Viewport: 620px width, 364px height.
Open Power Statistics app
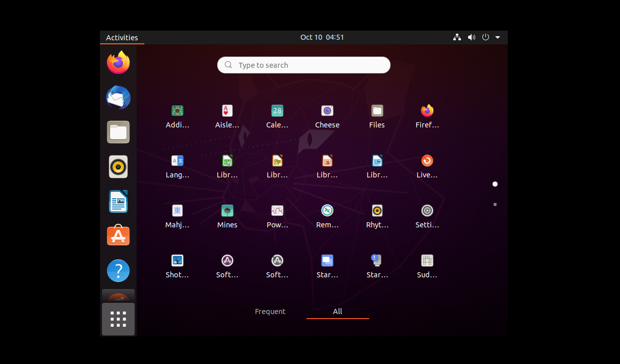[277, 216]
